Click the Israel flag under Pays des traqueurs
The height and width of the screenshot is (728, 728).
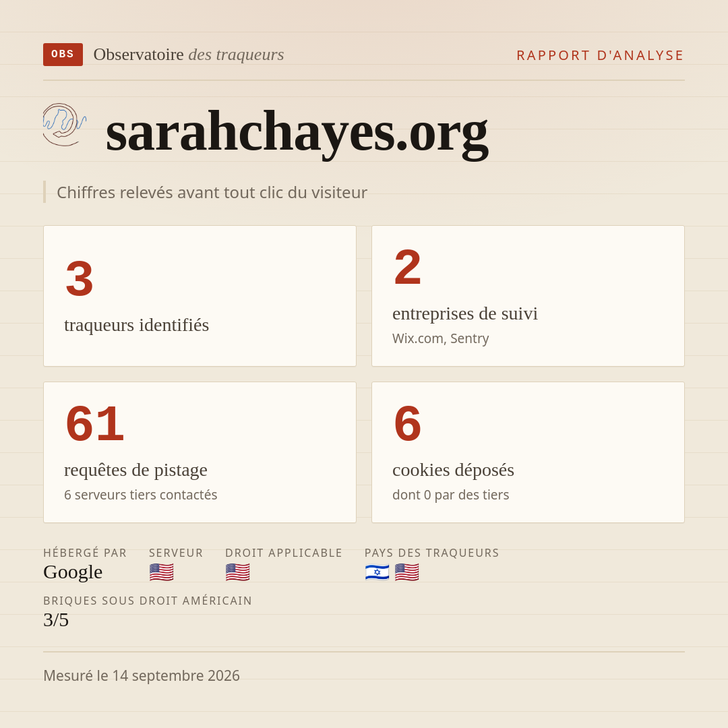coord(377,572)
